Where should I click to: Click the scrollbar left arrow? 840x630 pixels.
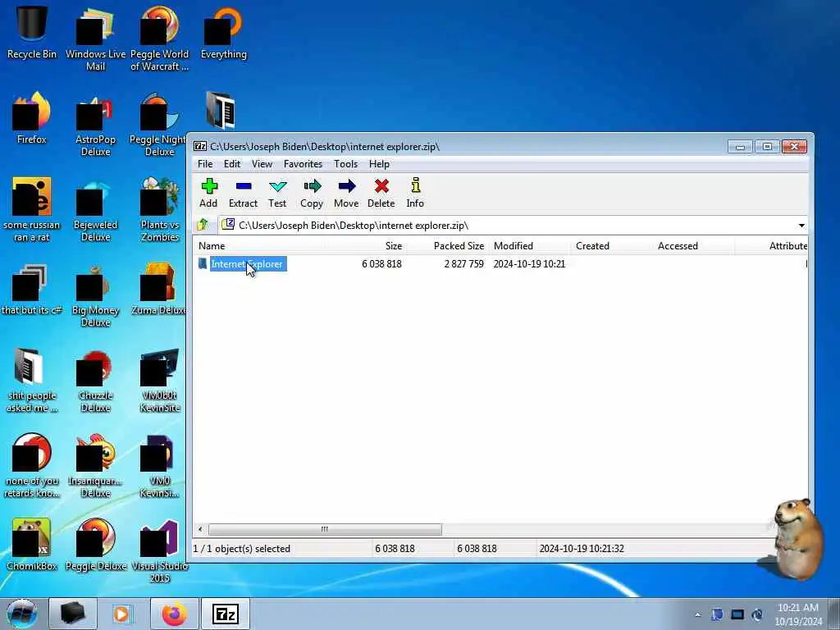click(x=200, y=529)
